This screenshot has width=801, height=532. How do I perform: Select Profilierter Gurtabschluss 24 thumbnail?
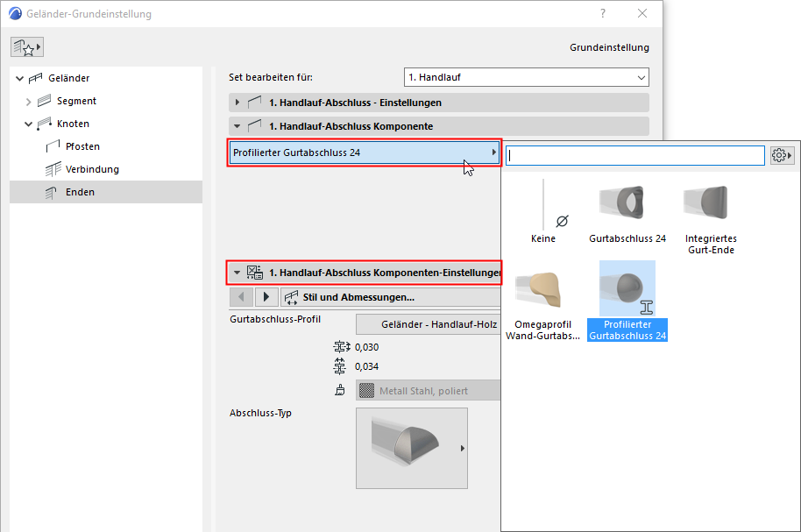tap(627, 288)
